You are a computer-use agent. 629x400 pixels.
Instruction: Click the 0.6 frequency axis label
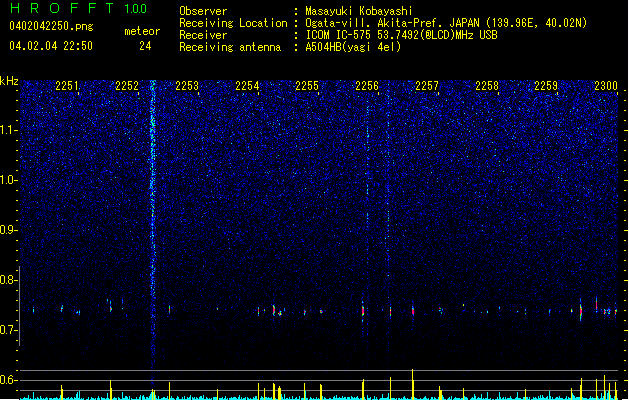coord(8,380)
